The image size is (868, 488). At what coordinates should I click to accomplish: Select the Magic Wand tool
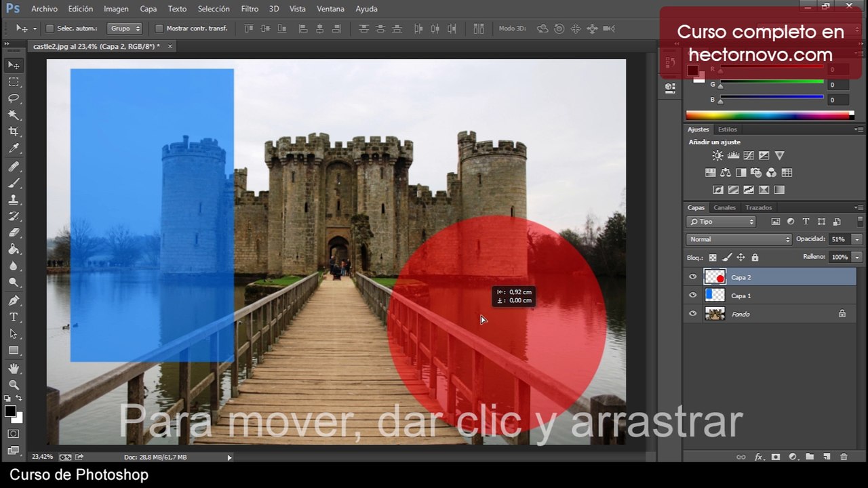(14, 115)
